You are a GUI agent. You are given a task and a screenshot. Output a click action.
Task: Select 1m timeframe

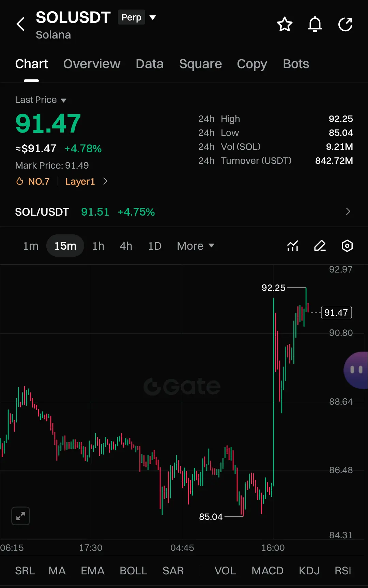[31, 246]
